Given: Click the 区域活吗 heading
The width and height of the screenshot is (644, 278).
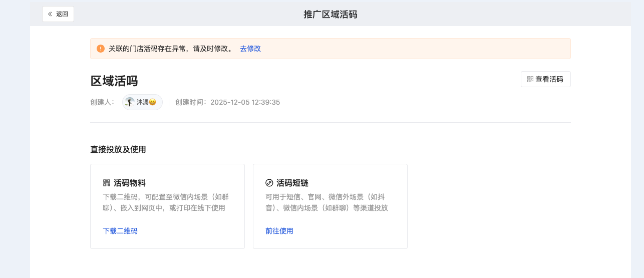Looking at the screenshot, I should 114,81.
